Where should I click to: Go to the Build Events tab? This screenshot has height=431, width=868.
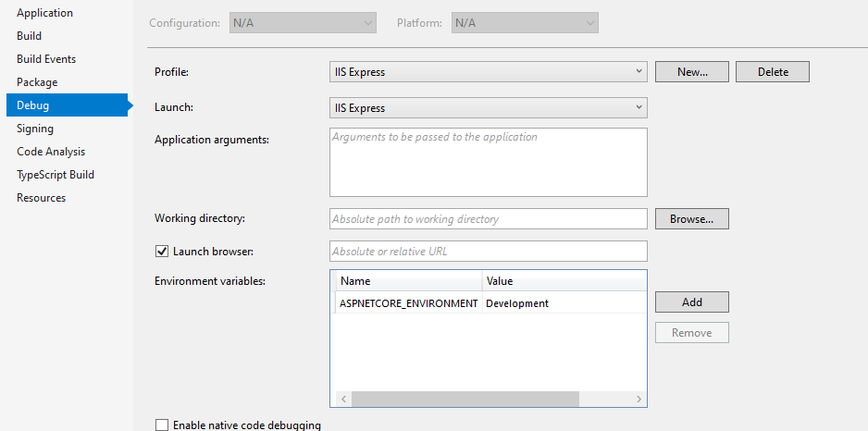coord(46,59)
